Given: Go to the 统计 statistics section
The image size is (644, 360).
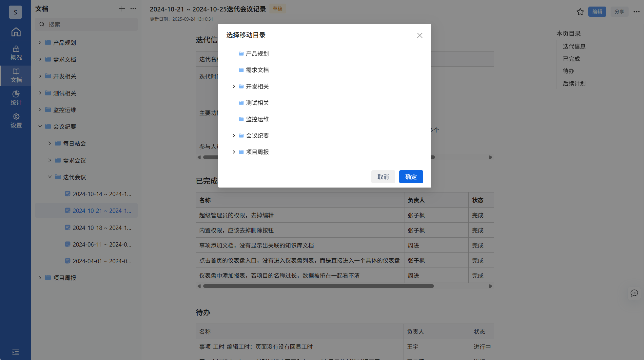Looking at the screenshot, I should (x=16, y=98).
